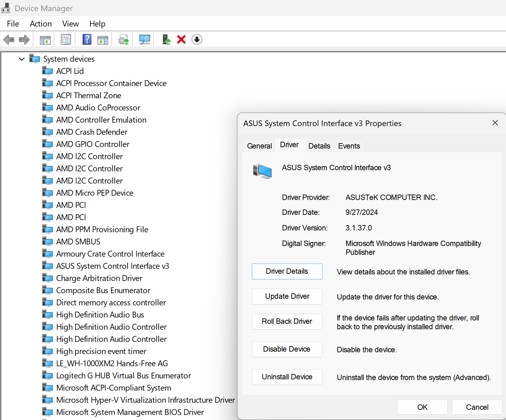Viewport: 506px width, 420px height.
Task: Click icon beside AMD GPIO Controller
Action: pyautogui.click(x=48, y=144)
